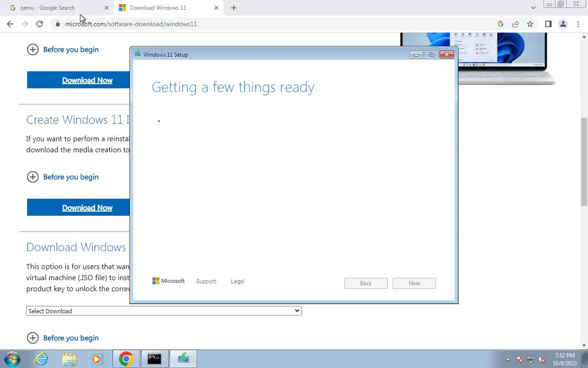Open Windows Media Player from taskbar

coord(97,359)
